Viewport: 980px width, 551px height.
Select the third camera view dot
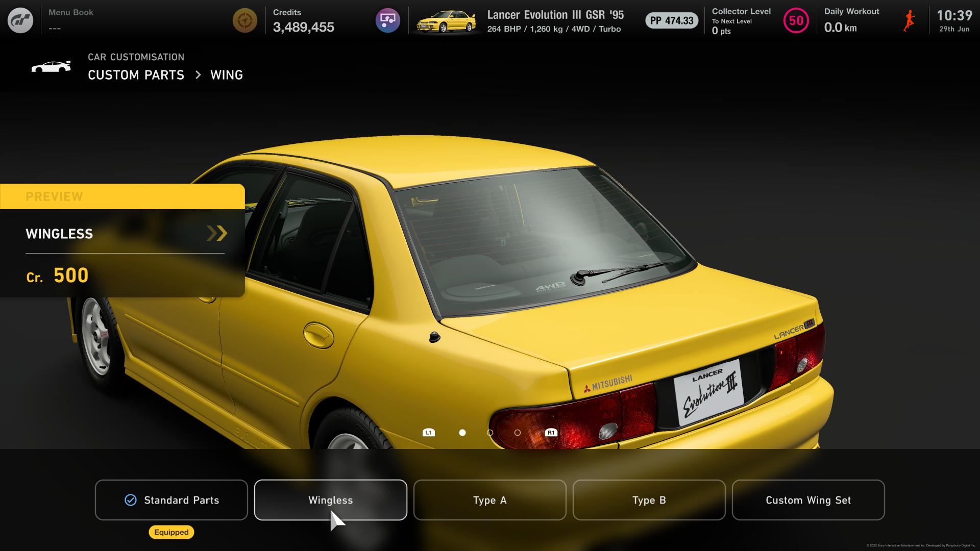(518, 433)
